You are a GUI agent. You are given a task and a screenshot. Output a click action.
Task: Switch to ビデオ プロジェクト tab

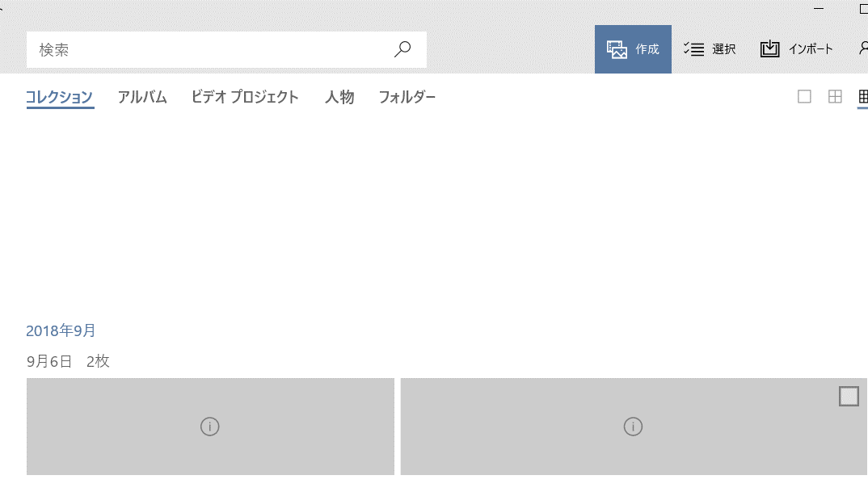coord(245,97)
